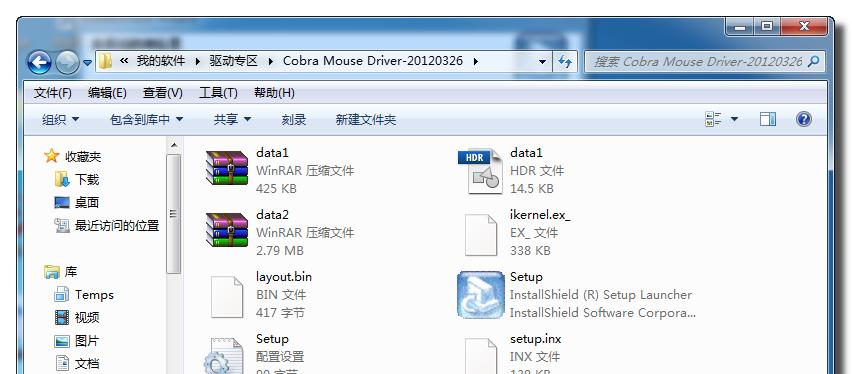Viewport: 852px width, 374px height.
Task: Select the setup.inx file icon
Action: click(x=481, y=356)
